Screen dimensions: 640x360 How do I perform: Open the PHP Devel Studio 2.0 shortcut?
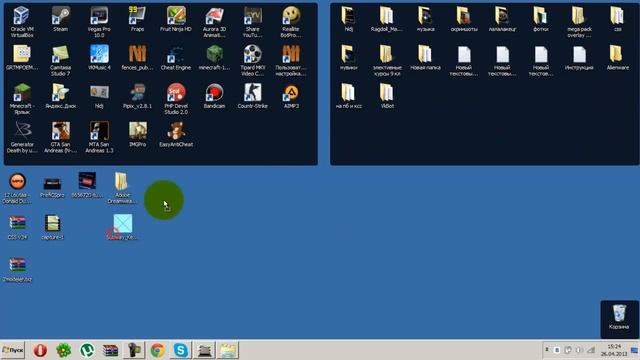(x=176, y=93)
